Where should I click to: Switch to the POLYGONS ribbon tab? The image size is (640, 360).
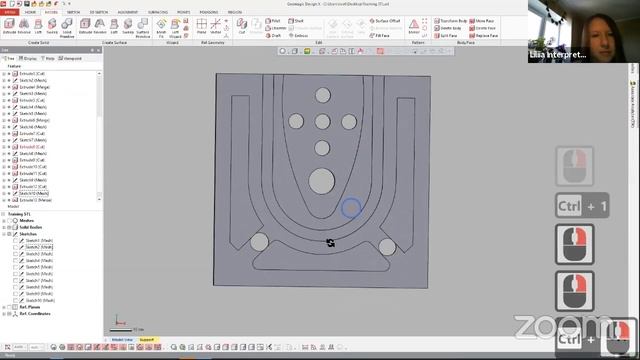pyautogui.click(x=209, y=12)
